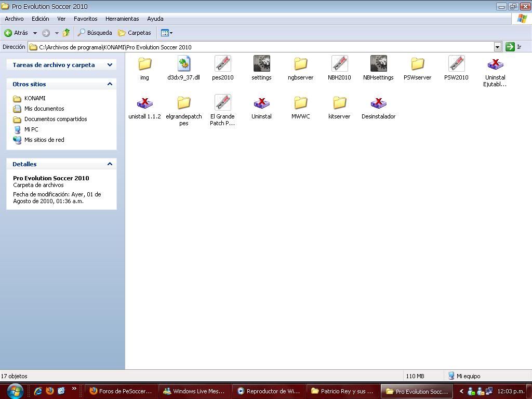Open the PSWserver folder
532x399 pixels.
[x=417, y=64]
